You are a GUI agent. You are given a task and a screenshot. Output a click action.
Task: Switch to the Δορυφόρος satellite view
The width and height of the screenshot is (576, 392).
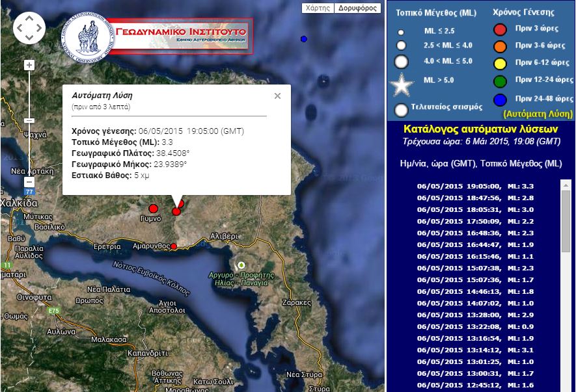coord(357,8)
